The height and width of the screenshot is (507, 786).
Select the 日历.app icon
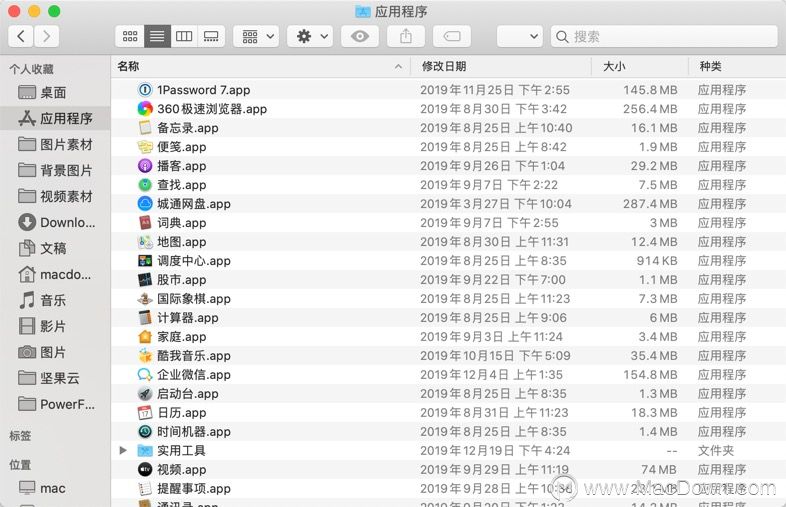pos(145,413)
